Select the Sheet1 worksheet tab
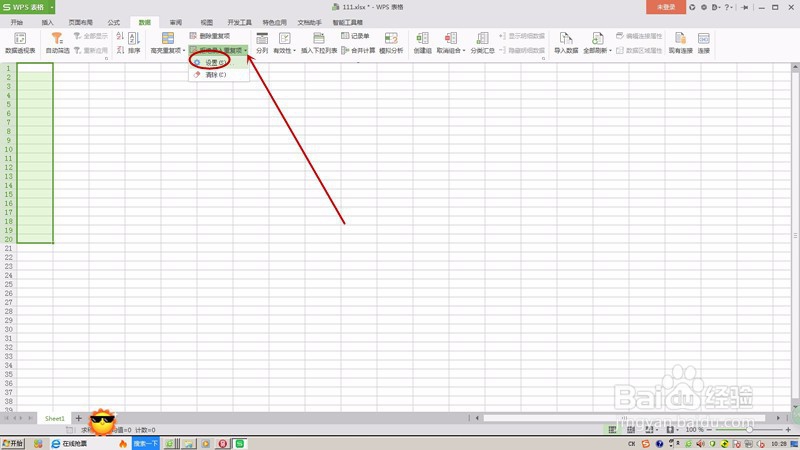800x450 pixels. (x=55, y=418)
